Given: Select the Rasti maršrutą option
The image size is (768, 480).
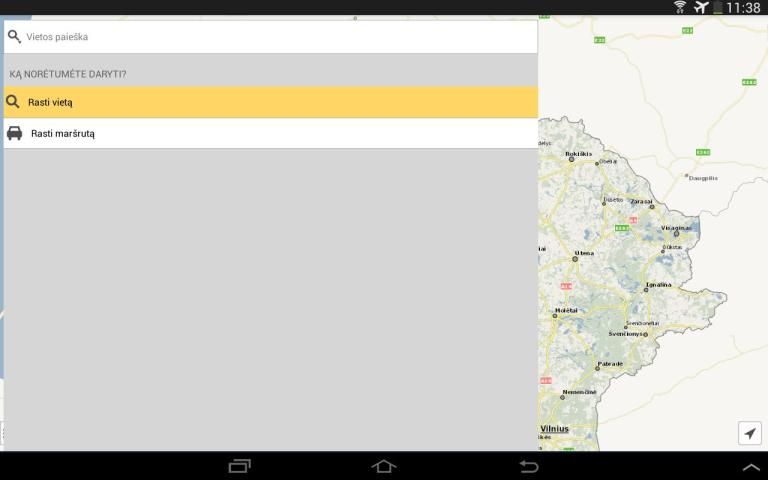Looking at the screenshot, I should click(270, 133).
